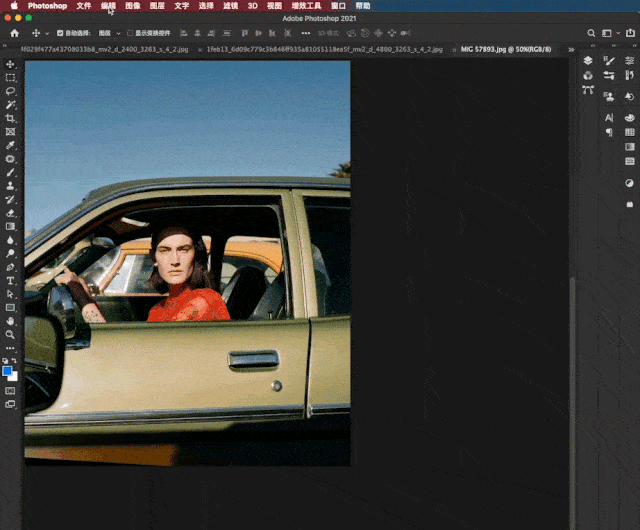Select the Eyedropper tool
This screenshot has width=640, height=530.
tap(10, 145)
